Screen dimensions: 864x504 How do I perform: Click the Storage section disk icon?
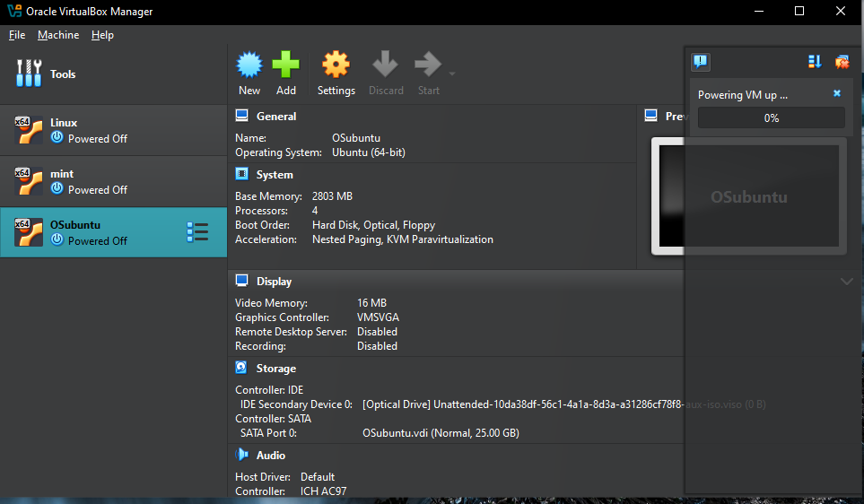click(x=241, y=369)
